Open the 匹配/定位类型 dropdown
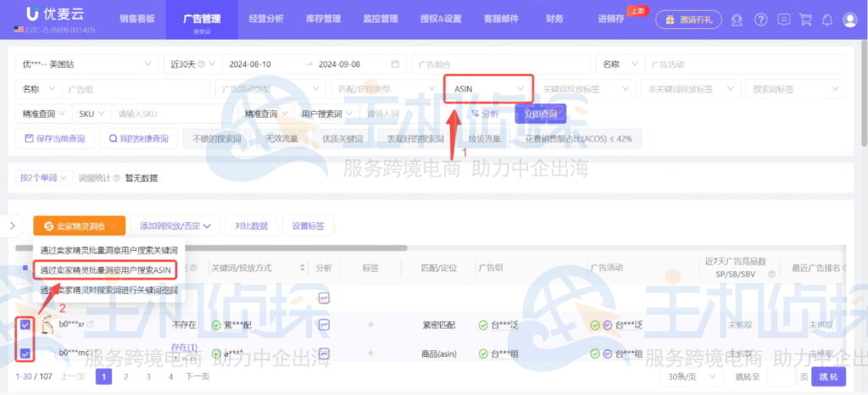The width and height of the screenshot is (868, 395). 387,89
